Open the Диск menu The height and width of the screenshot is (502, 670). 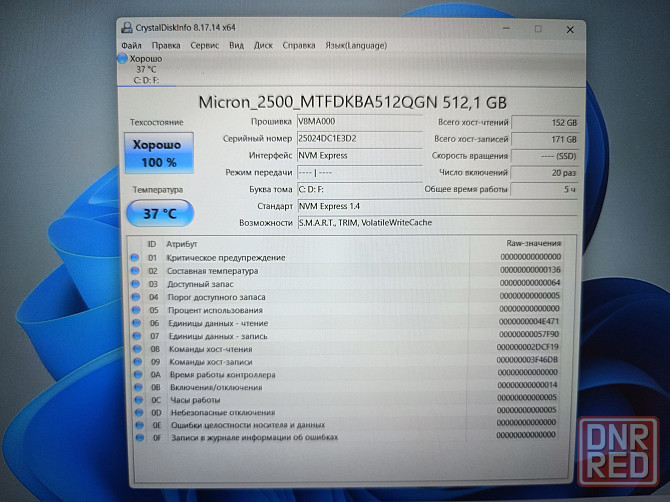click(263, 45)
